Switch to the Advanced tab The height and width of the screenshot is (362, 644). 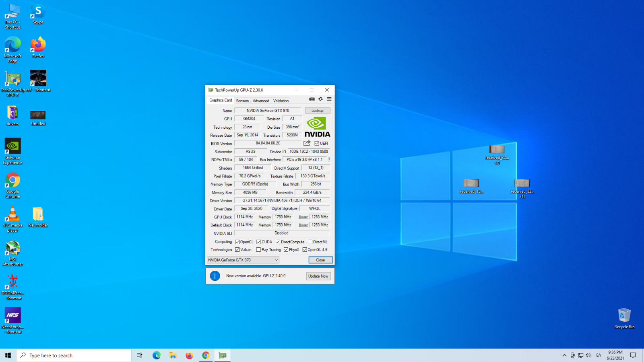(x=261, y=101)
